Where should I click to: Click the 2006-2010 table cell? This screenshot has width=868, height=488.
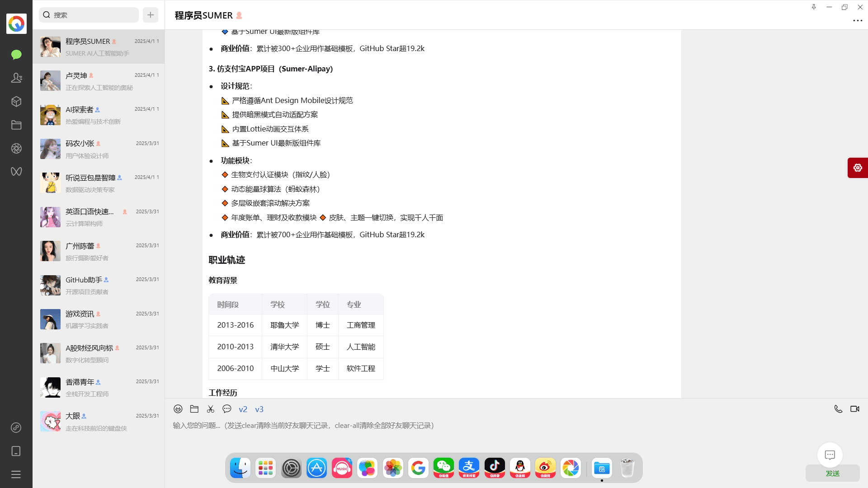tap(236, 368)
